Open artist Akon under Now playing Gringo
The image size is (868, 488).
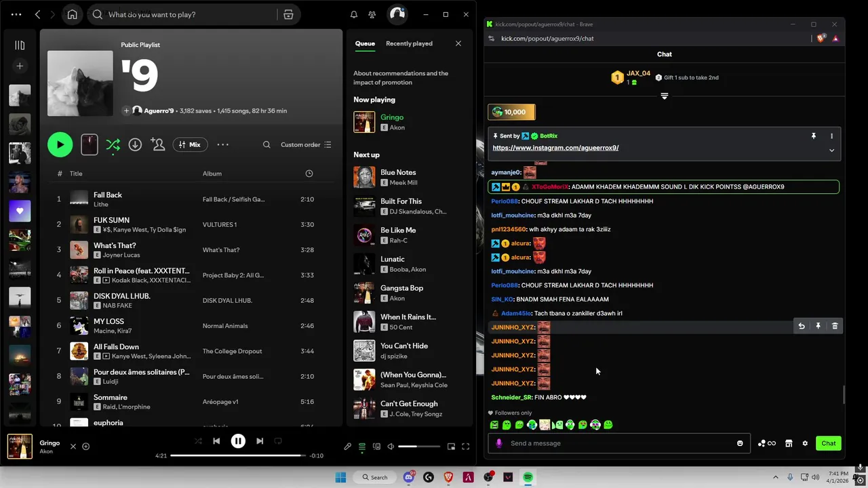click(397, 127)
